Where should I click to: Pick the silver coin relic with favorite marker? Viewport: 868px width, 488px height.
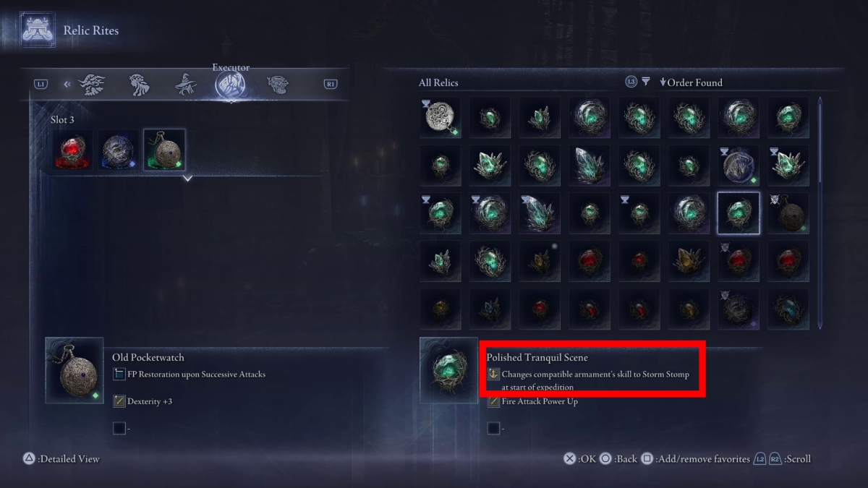[x=440, y=118]
